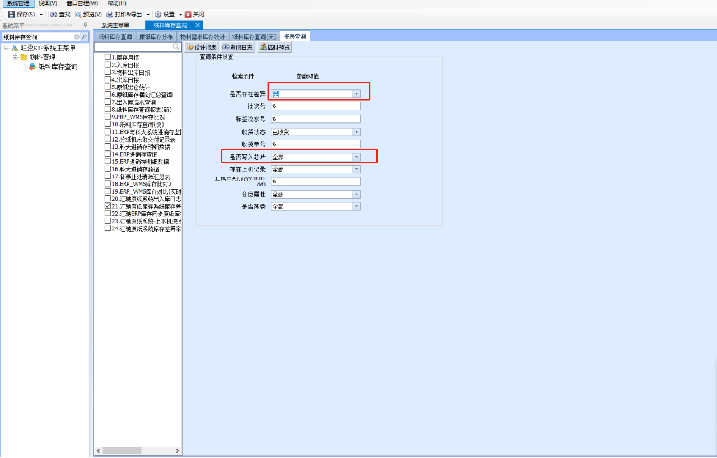Click magnifier icon in list filter box
The image size is (717, 458).
tap(177, 47)
